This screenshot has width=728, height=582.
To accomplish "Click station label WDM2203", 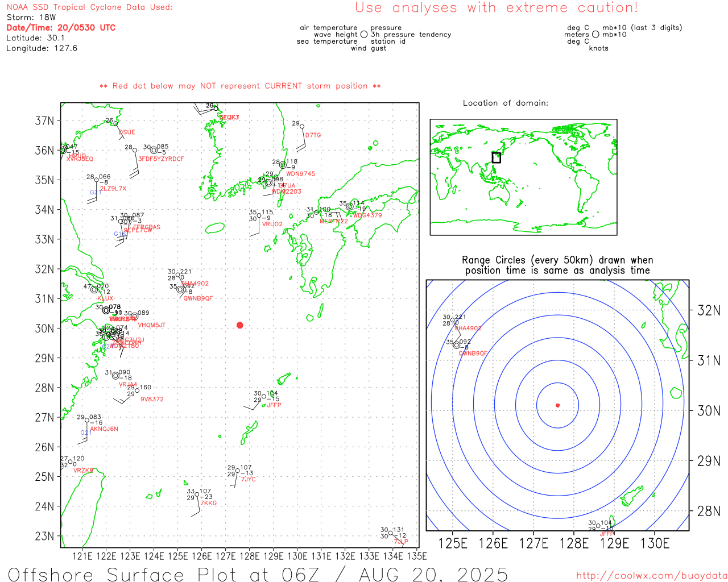I will tap(287, 192).
